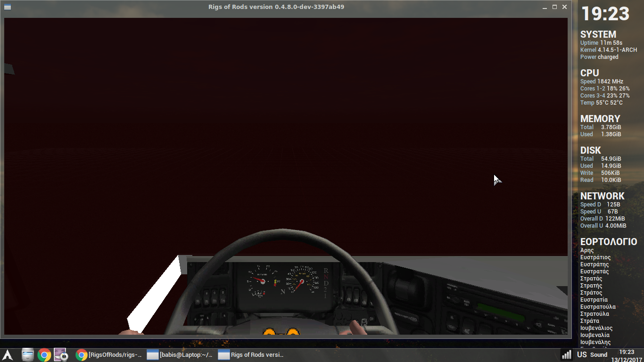Viewport: 644px width, 362px height.
Task: Click the large 19:23 desktop clock
Action: click(x=605, y=14)
